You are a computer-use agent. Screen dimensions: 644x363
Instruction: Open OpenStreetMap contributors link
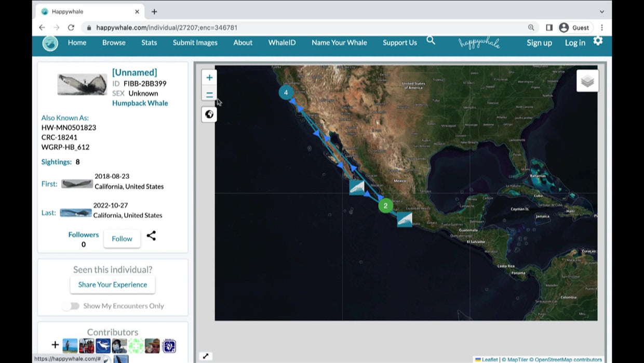tap(568, 359)
